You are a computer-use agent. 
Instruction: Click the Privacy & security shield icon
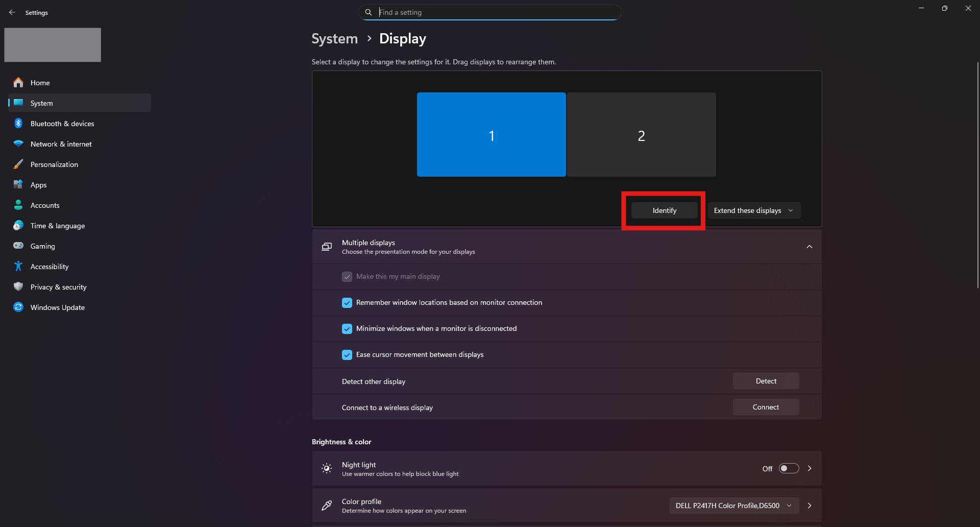click(x=18, y=286)
